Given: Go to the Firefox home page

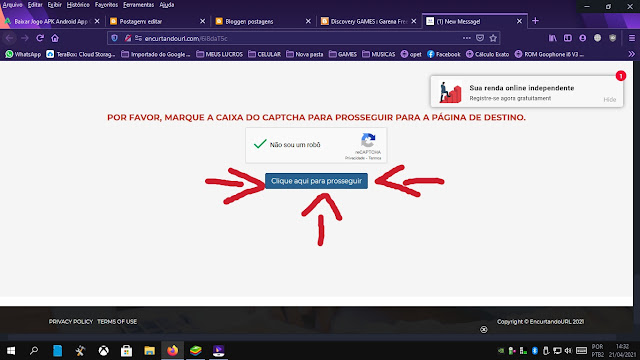Looking at the screenshot, I should [55, 38].
